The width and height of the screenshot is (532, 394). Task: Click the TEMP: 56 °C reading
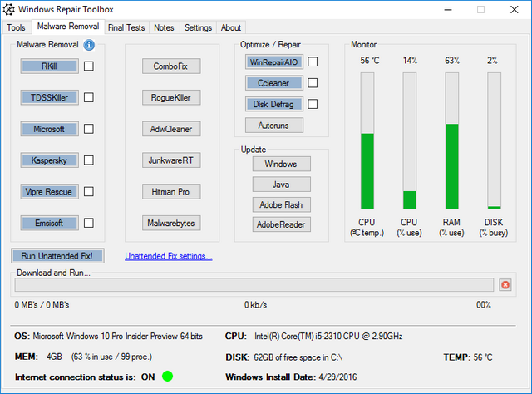[x=468, y=357]
